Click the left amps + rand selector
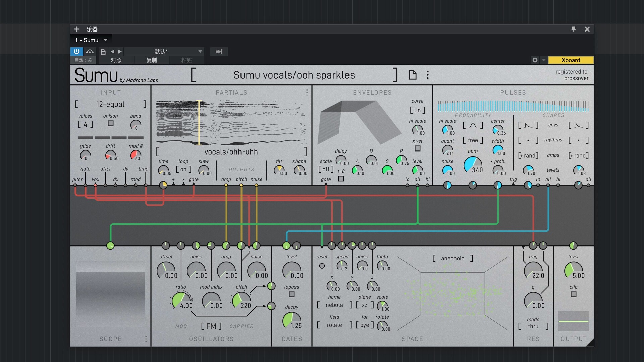This screenshot has width=644, height=362. tap(528, 156)
